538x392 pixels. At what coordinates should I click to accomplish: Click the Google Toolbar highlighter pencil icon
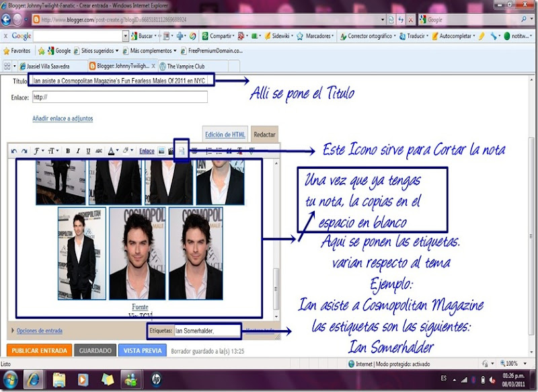pyautogui.click(x=482, y=36)
